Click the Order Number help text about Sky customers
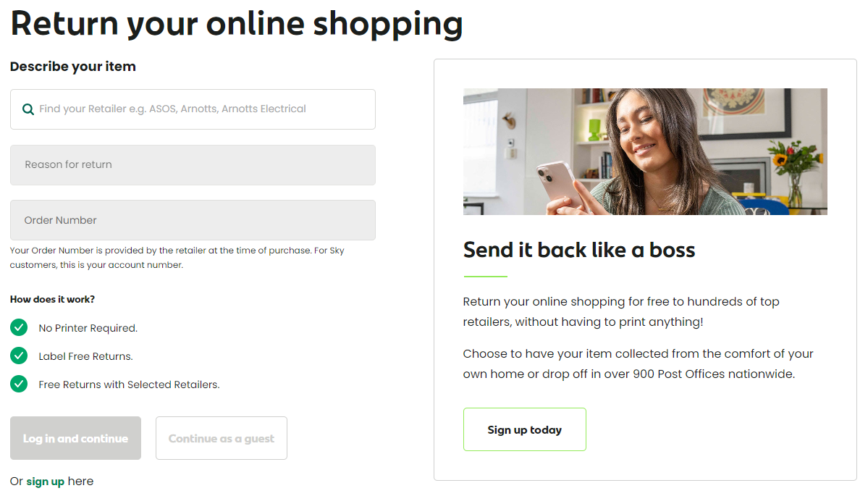The width and height of the screenshot is (868, 496). (x=177, y=257)
